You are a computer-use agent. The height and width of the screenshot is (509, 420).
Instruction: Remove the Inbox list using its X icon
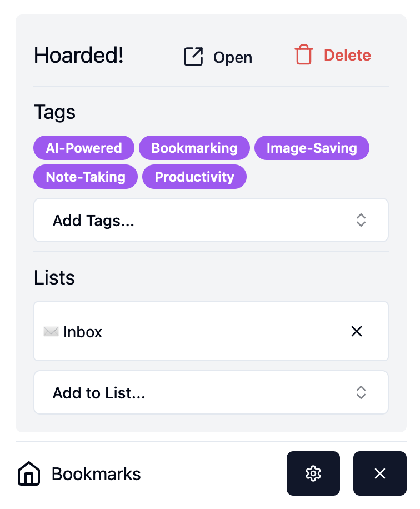(356, 331)
